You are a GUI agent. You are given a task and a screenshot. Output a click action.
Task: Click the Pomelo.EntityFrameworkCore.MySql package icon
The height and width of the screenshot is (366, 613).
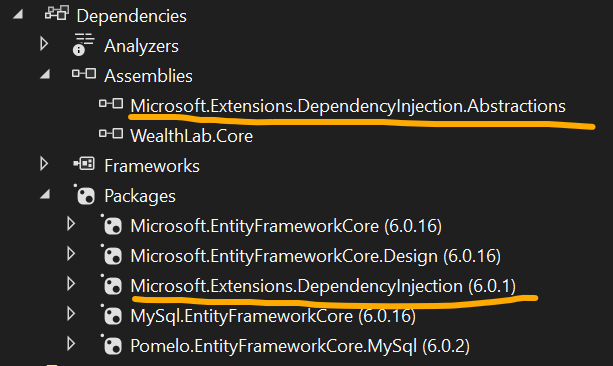pyautogui.click(x=111, y=344)
